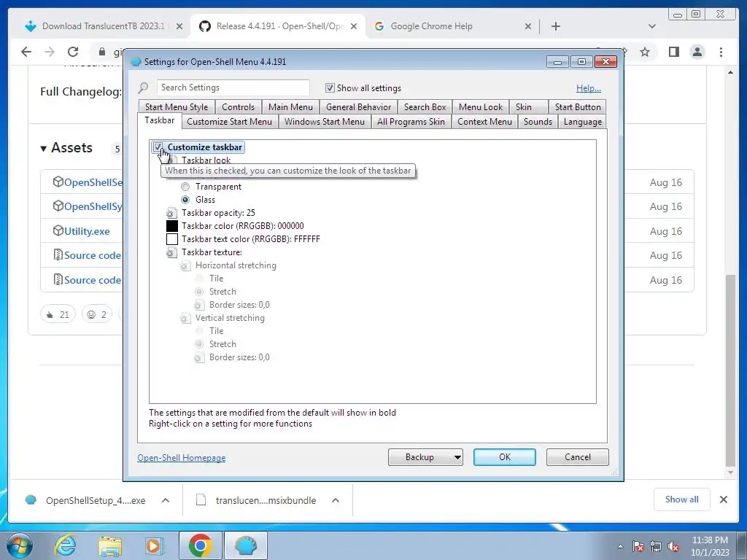This screenshot has height=560, width=747.
Task: Launch Internet Explorer from taskbar
Action: (65, 545)
